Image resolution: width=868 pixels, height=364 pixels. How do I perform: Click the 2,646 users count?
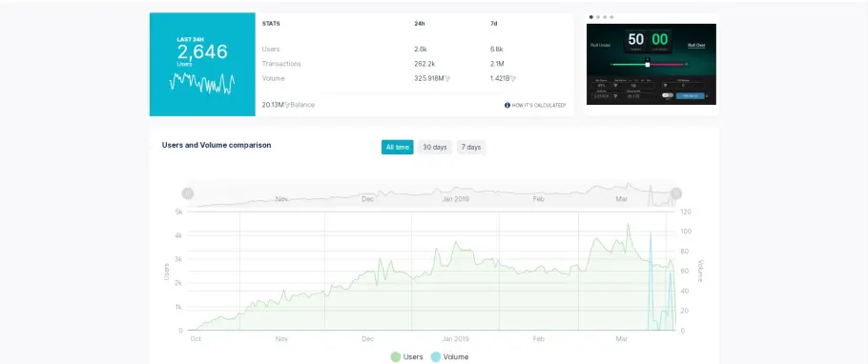point(202,52)
